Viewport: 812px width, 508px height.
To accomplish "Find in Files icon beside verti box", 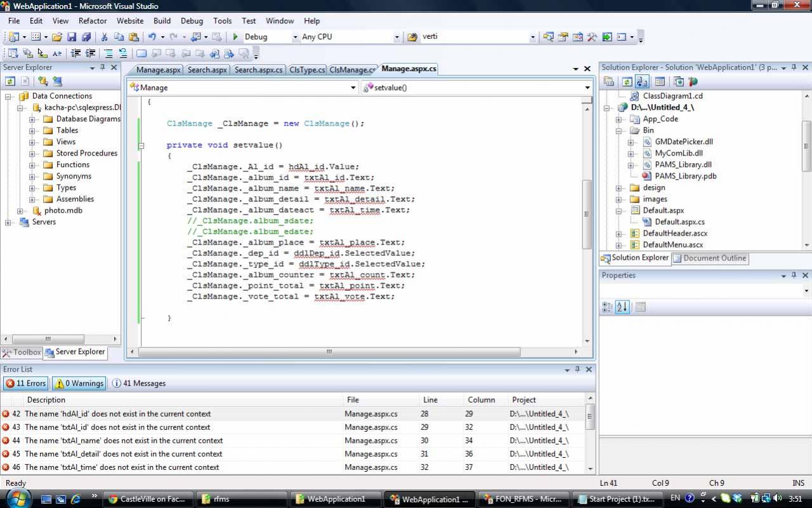I will (x=412, y=37).
